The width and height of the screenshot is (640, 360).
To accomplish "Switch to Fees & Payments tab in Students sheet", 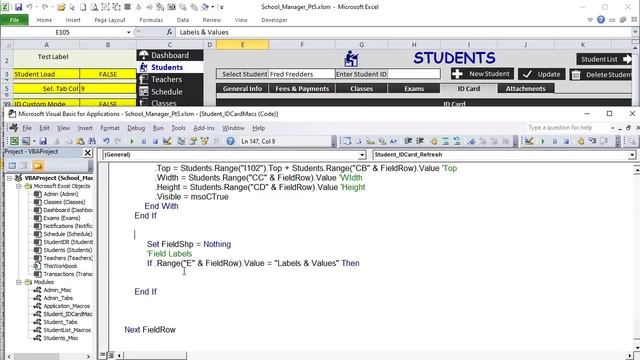I will 302,89.
